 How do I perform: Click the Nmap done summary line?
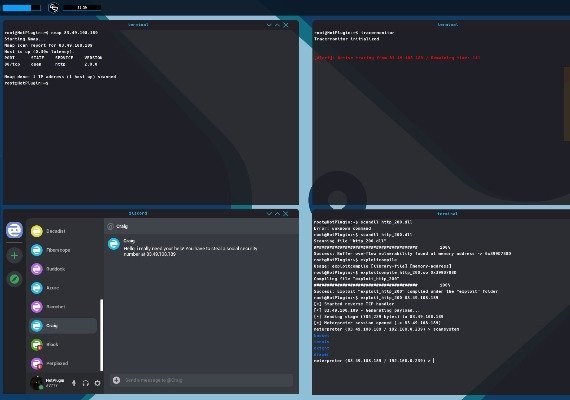point(60,77)
